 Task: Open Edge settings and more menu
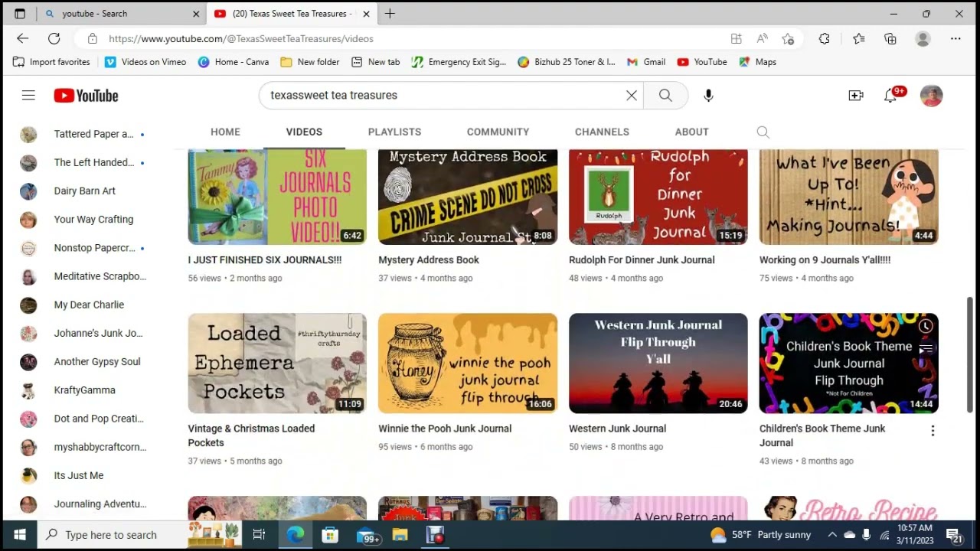coord(955,38)
